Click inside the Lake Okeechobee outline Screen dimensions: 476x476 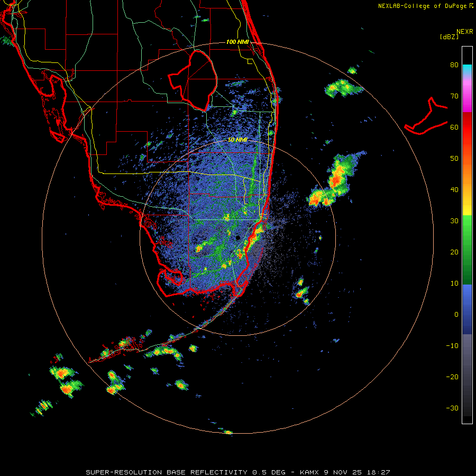point(199,80)
